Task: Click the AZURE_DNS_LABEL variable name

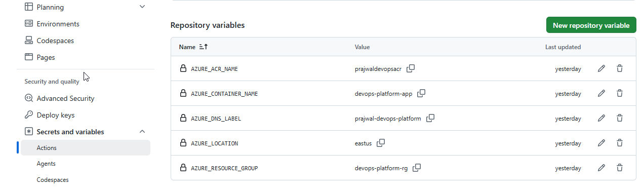Action: (x=216, y=119)
